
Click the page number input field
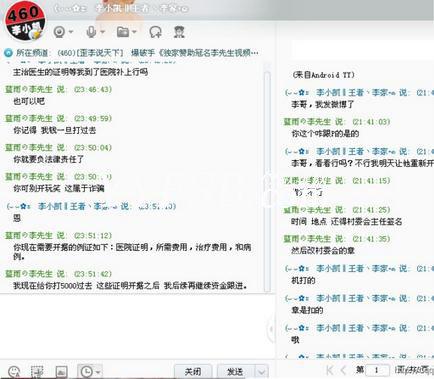pos(377,370)
